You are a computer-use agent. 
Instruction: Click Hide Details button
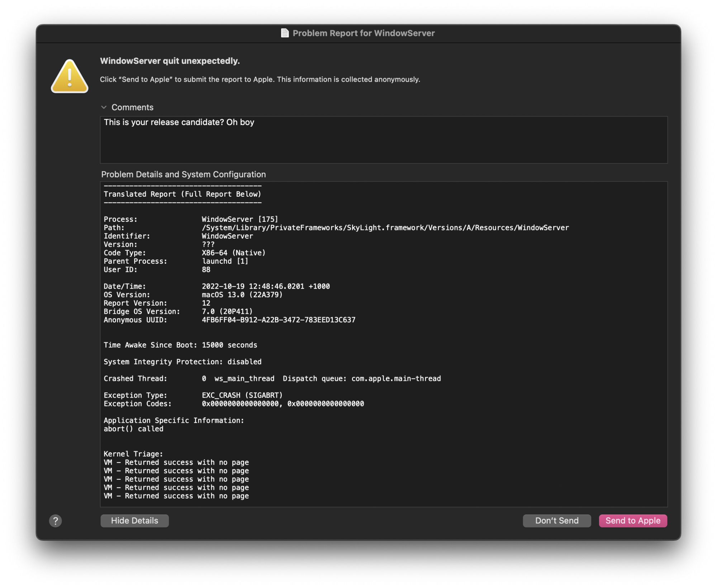coord(134,521)
